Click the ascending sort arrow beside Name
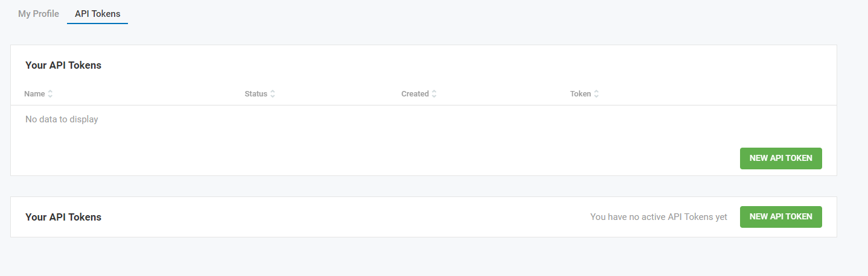868x276 pixels. coord(50,92)
